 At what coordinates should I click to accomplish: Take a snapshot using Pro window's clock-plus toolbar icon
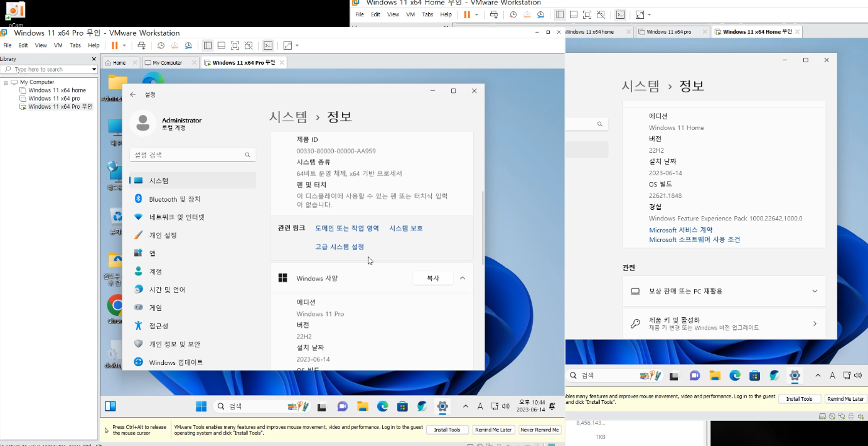coord(161,45)
